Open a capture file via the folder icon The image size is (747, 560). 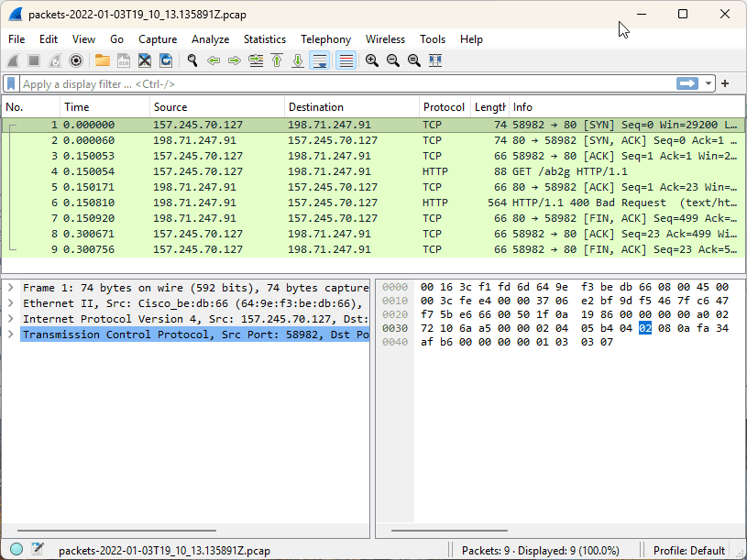click(x=103, y=60)
